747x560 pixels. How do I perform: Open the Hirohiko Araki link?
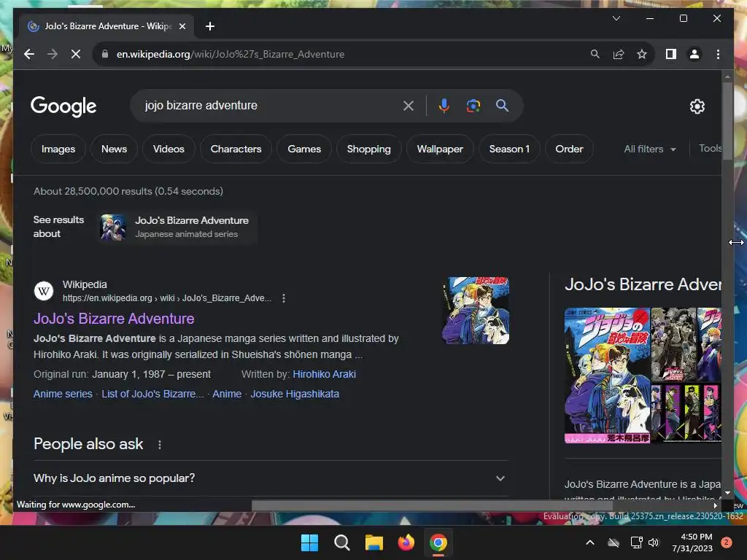pyautogui.click(x=324, y=374)
